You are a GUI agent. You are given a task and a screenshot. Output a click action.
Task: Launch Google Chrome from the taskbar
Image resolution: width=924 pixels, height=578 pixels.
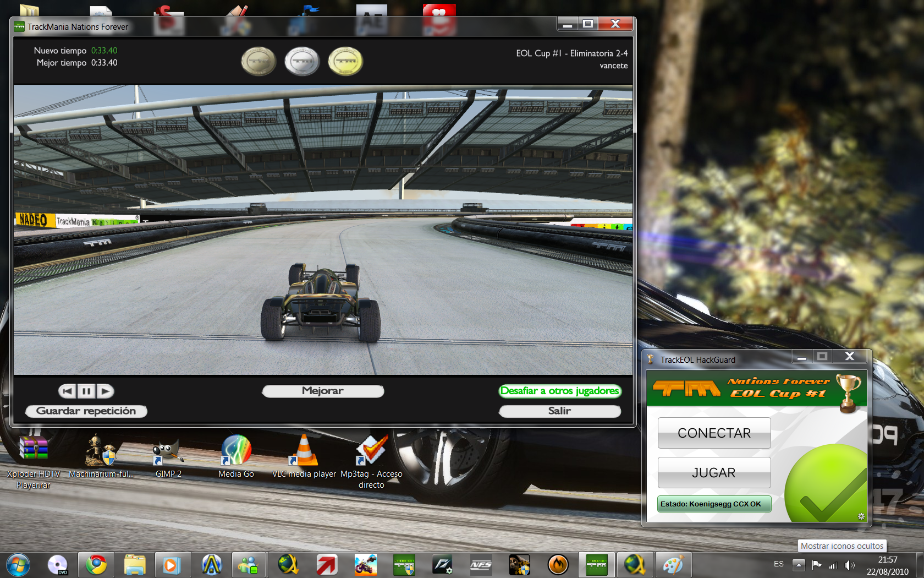click(96, 565)
